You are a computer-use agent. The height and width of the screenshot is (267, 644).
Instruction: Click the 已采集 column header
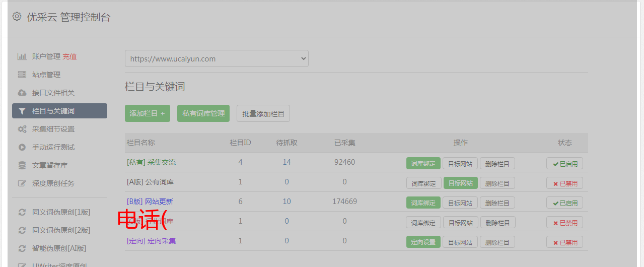(345, 143)
